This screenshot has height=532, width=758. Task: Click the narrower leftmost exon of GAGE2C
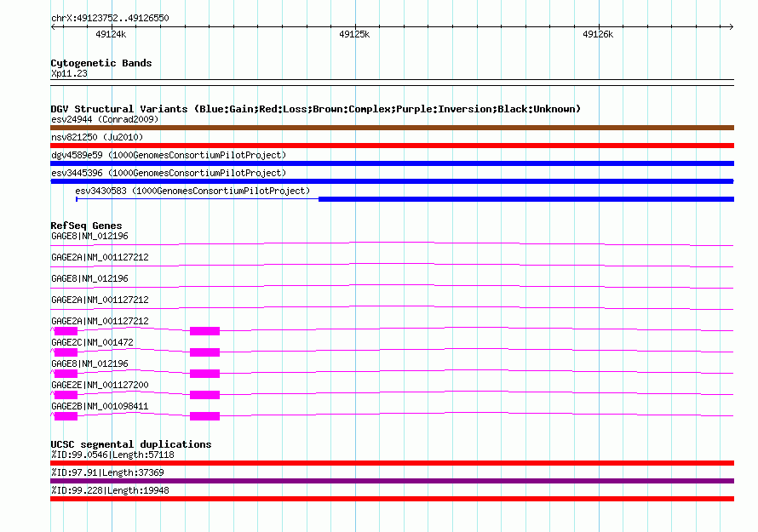[66, 352]
